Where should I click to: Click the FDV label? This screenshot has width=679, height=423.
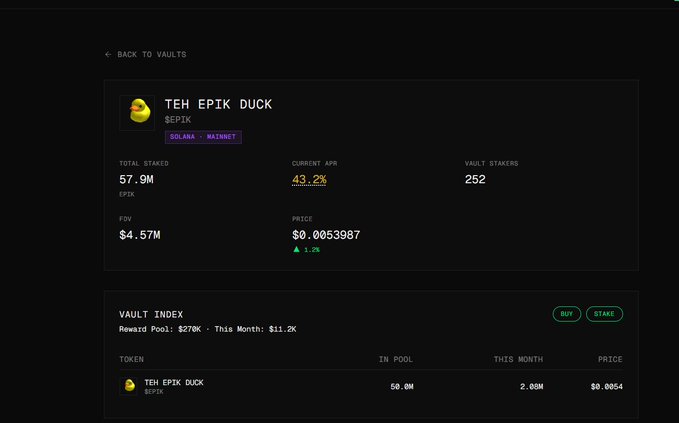[x=125, y=219]
